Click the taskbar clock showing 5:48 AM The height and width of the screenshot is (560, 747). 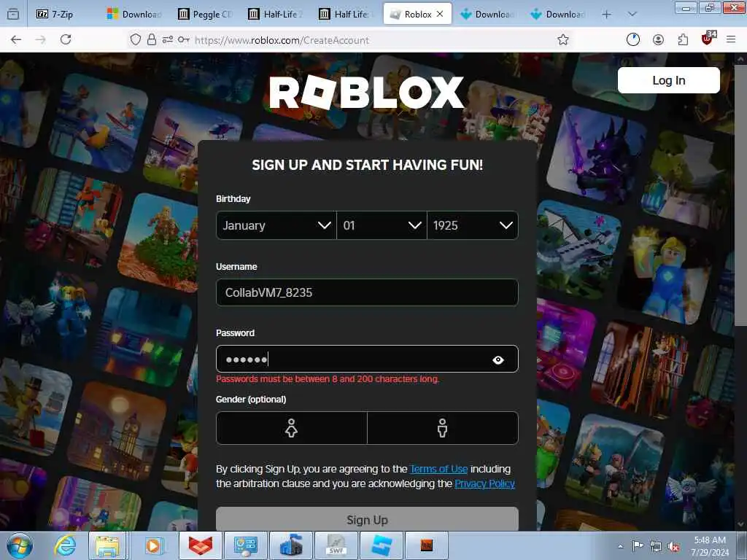[x=710, y=545]
